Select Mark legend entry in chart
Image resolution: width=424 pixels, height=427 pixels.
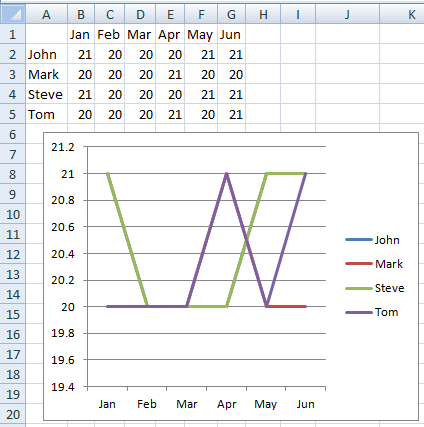(x=374, y=264)
